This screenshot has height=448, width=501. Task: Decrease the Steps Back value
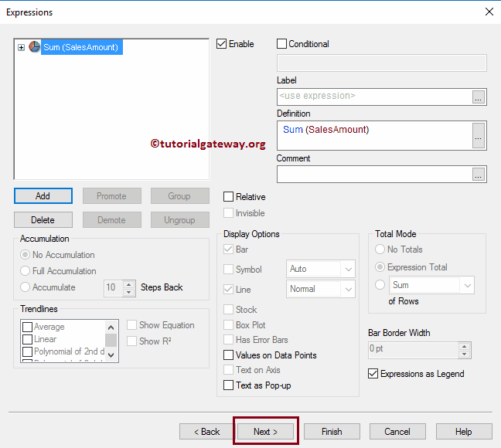129,292
